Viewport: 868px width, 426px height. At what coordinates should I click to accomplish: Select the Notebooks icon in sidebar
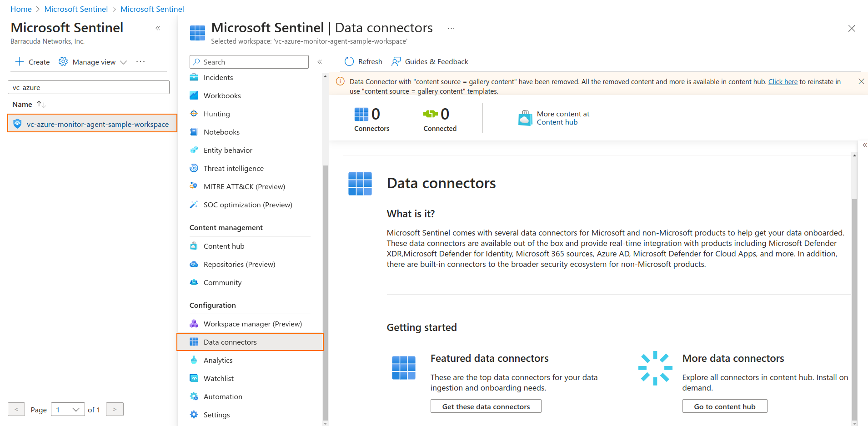[x=194, y=132]
